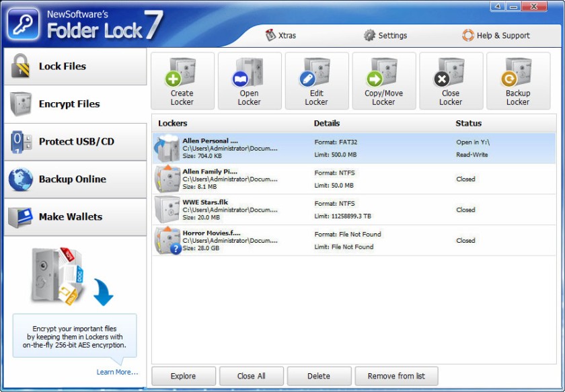The height and width of the screenshot is (392, 565).
Task: Click the Backup Locker icon
Action: 517,72
